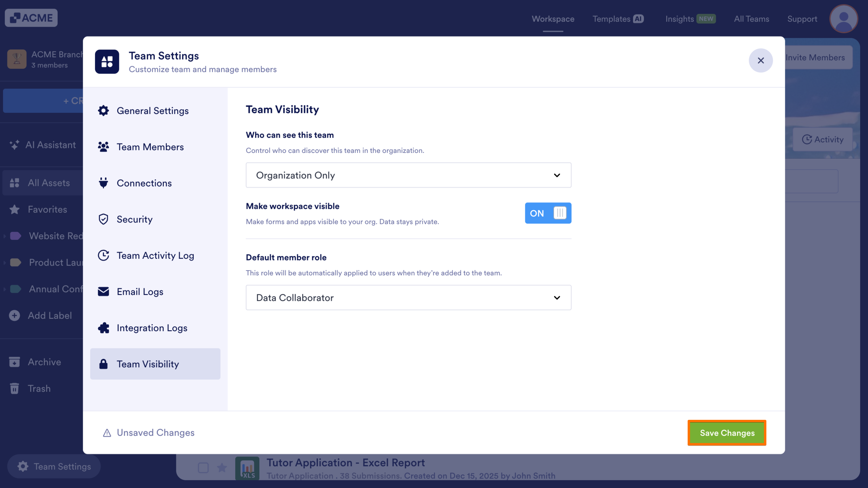
Task: Open General Settings with the gear icon
Action: 103,111
